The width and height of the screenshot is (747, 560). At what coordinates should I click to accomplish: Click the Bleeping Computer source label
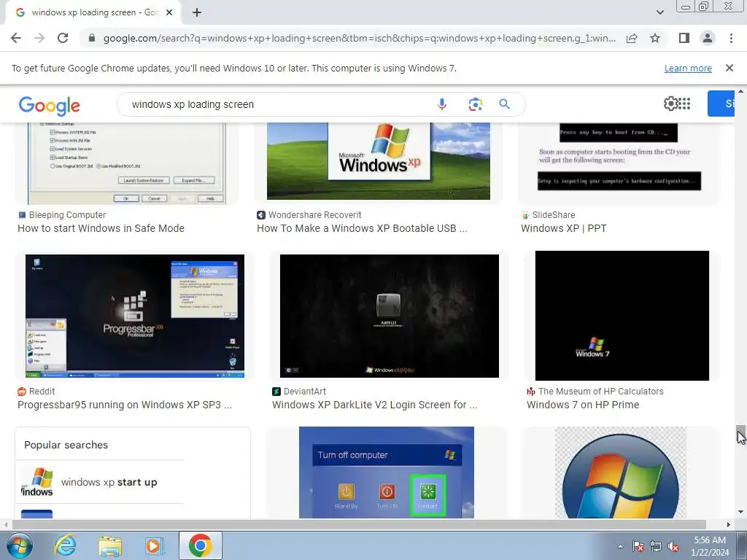(67, 215)
